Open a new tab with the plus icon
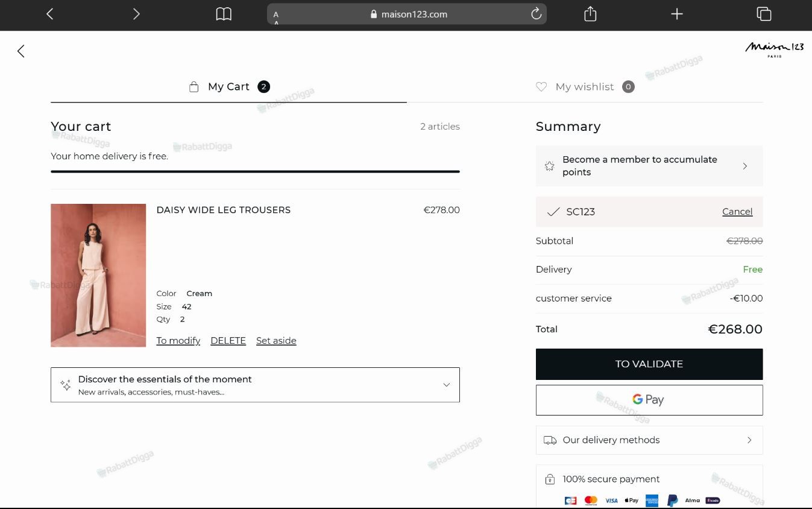Screen dimensions: 812x509 coord(677,14)
